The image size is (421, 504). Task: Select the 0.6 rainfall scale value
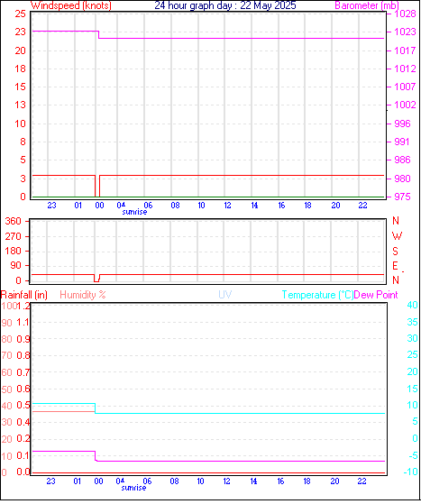(23, 389)
